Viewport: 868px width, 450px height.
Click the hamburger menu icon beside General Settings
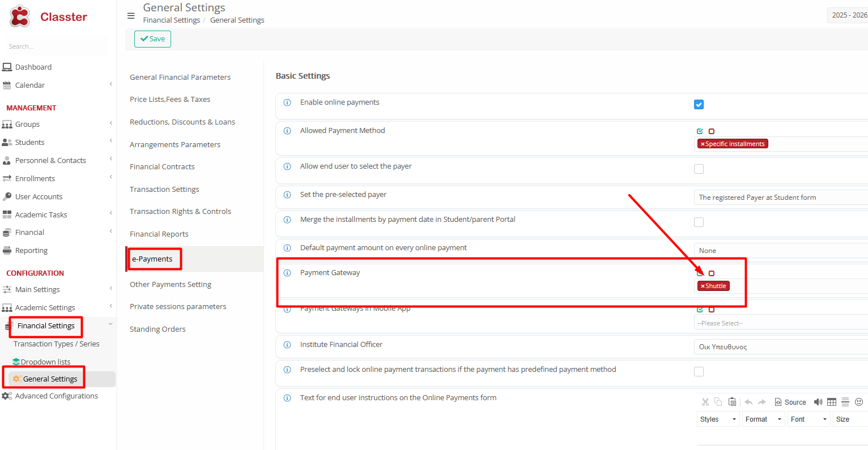[131, 15]
